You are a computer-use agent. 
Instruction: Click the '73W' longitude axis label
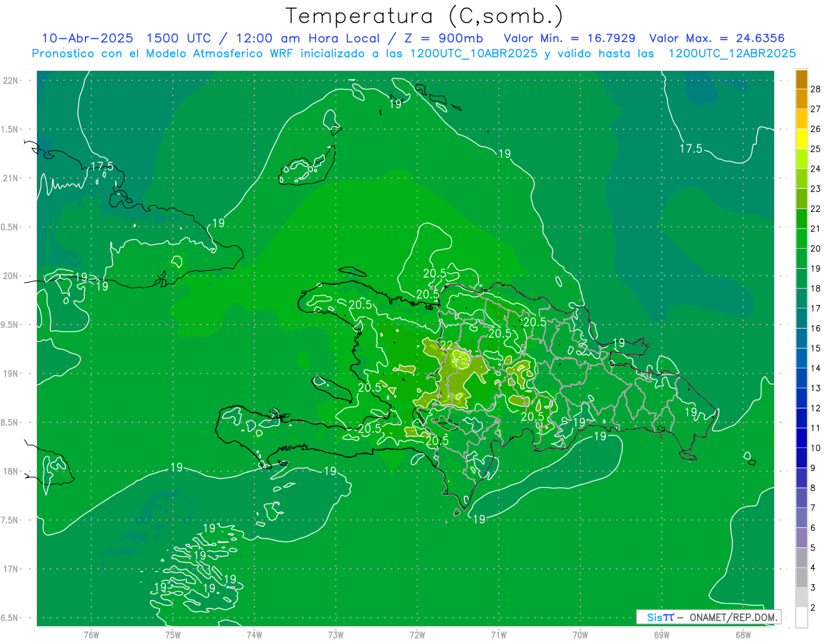(336, 635)
